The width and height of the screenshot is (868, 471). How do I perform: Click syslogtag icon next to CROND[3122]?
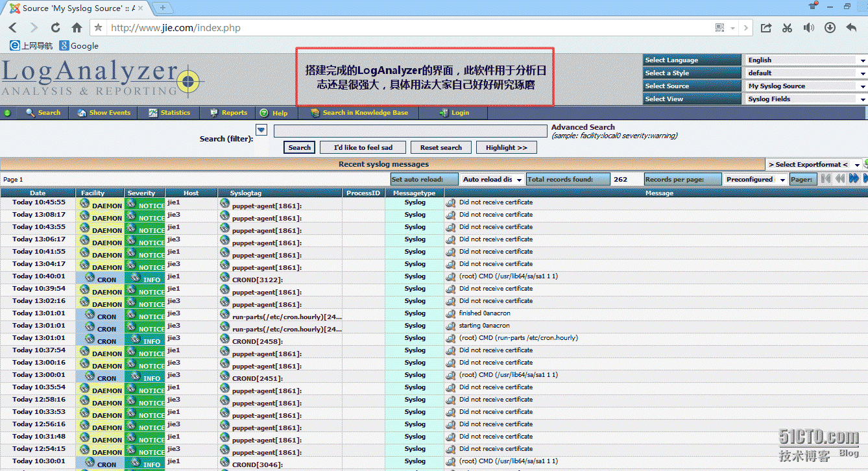click(x=224, y=277)
